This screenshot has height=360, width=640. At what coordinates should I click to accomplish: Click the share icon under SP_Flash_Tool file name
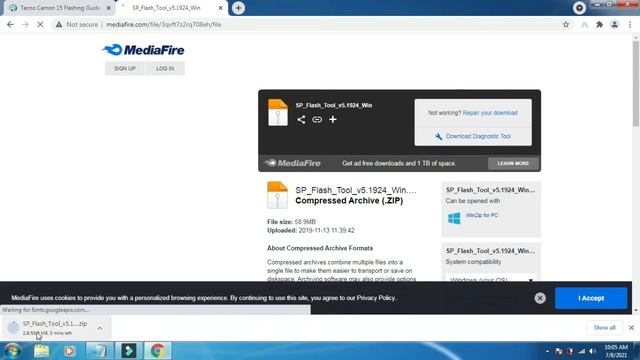(x=301, y=119)
